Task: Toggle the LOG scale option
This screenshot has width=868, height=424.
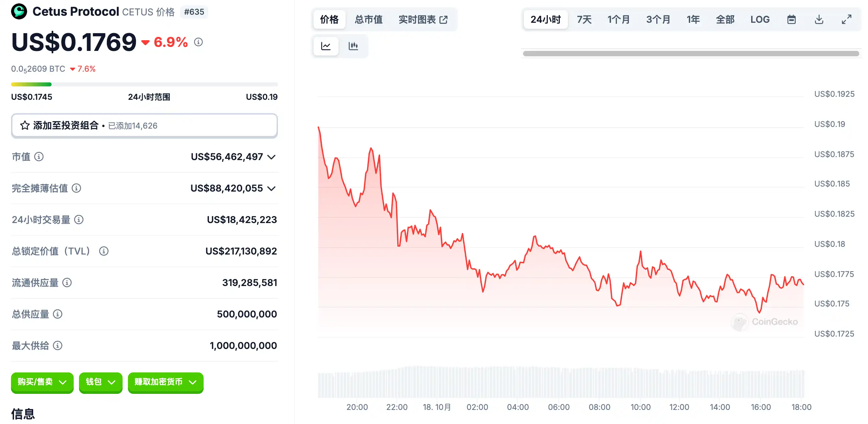Action: pyautogui.click(x=760, y=19)
